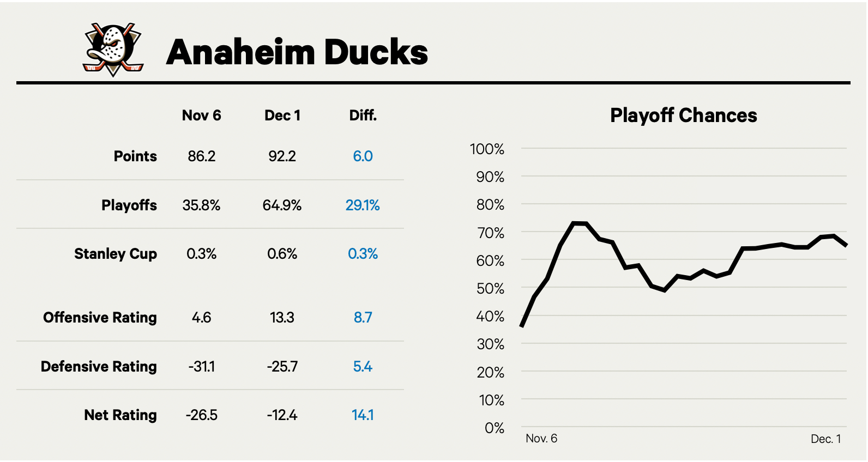
Task: Select the blue 14.1 net rating difference
Action: pos(363,415)
